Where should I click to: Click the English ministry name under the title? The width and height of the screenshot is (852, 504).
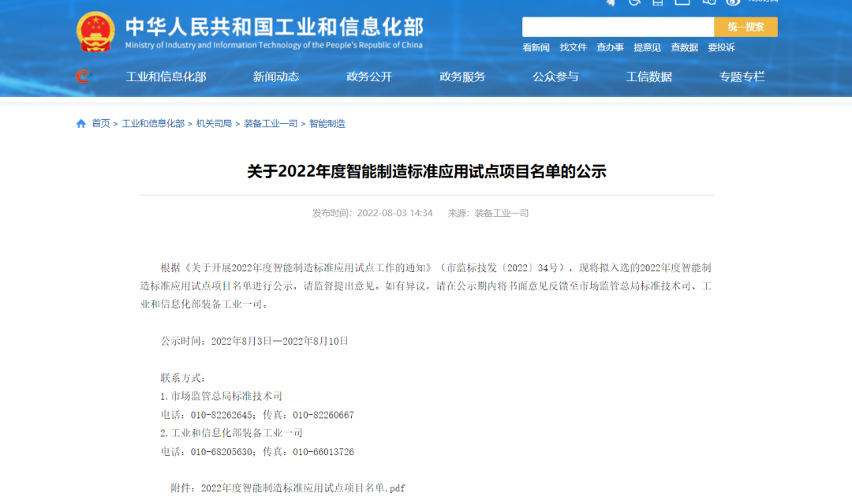[274, 45]
